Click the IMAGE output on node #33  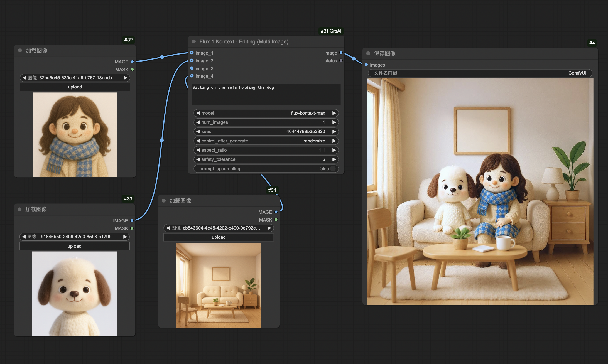[132, 220]
